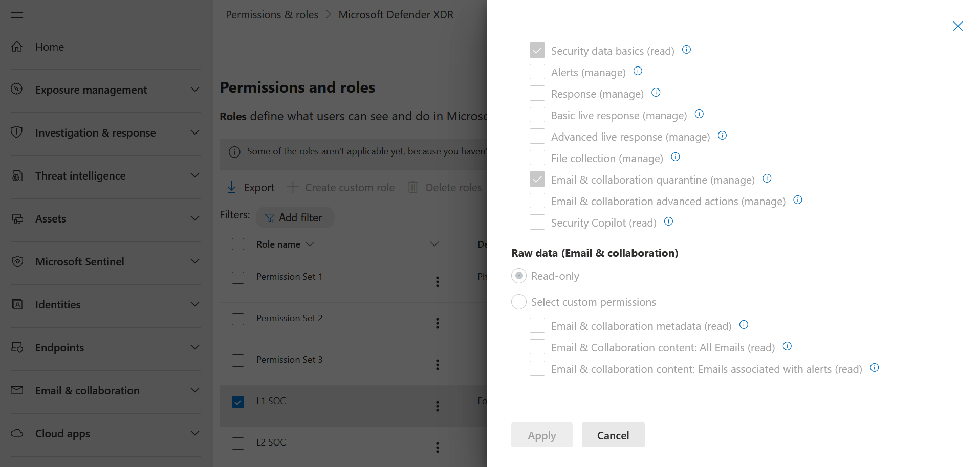This screenshot has width=980, height=467.
Task: Click the Home icon in the sidebar
Action: (x=17, y=47)
